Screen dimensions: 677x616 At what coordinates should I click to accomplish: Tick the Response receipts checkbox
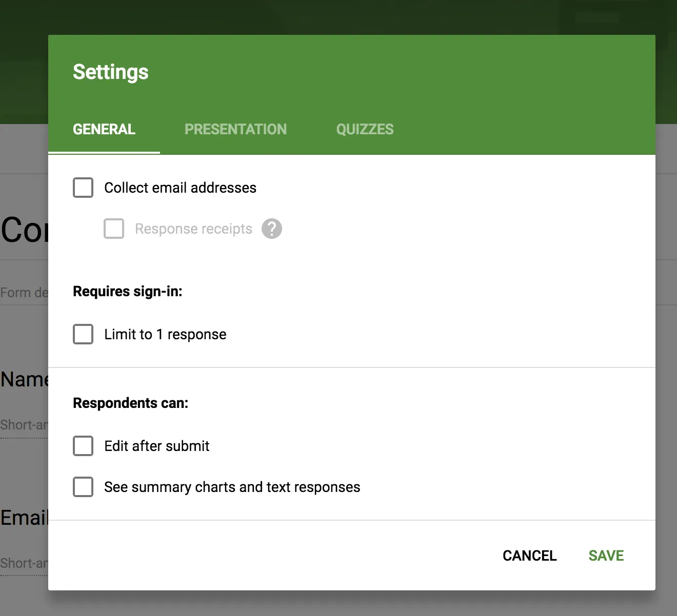pos(114,229)
